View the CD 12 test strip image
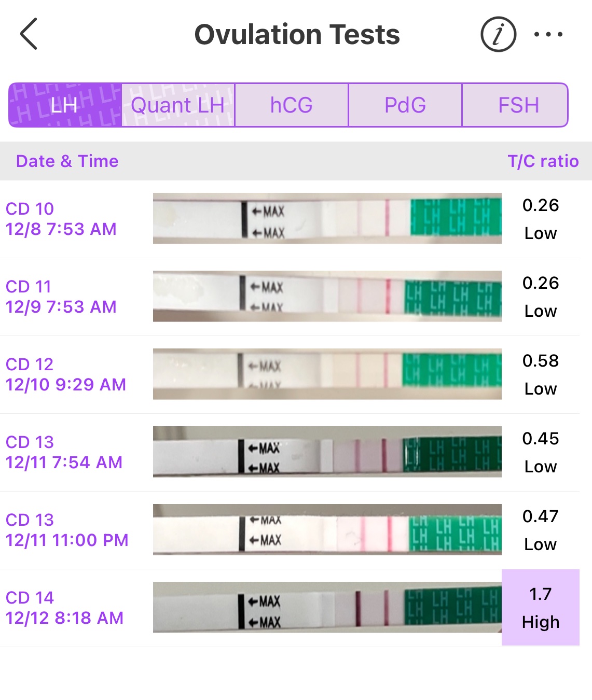Viewport: 592px width, 700px height. tap(327, 374)
